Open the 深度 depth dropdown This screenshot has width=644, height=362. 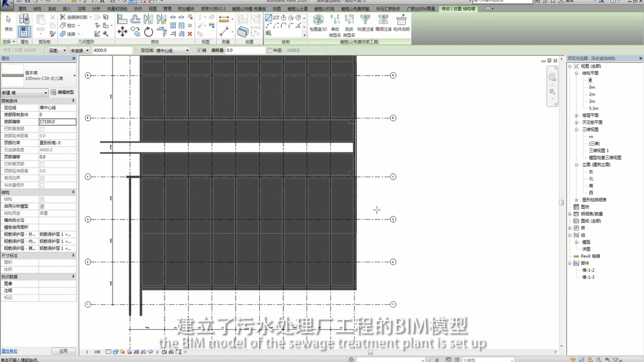(58, 50)
